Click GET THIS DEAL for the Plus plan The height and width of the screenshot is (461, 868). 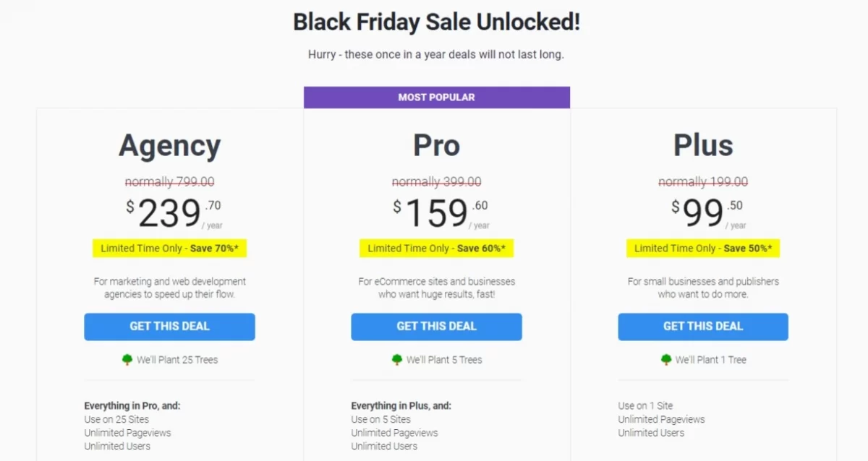tap(702, 327)
